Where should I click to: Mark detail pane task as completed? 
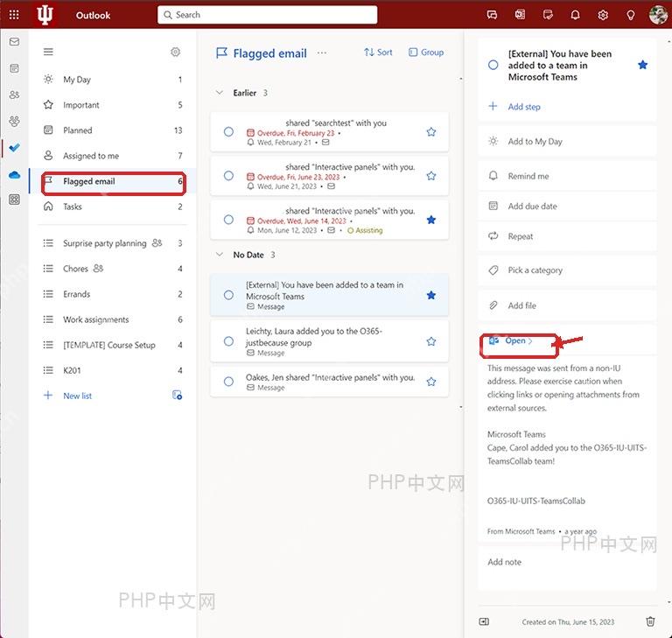tap(493, 65)
